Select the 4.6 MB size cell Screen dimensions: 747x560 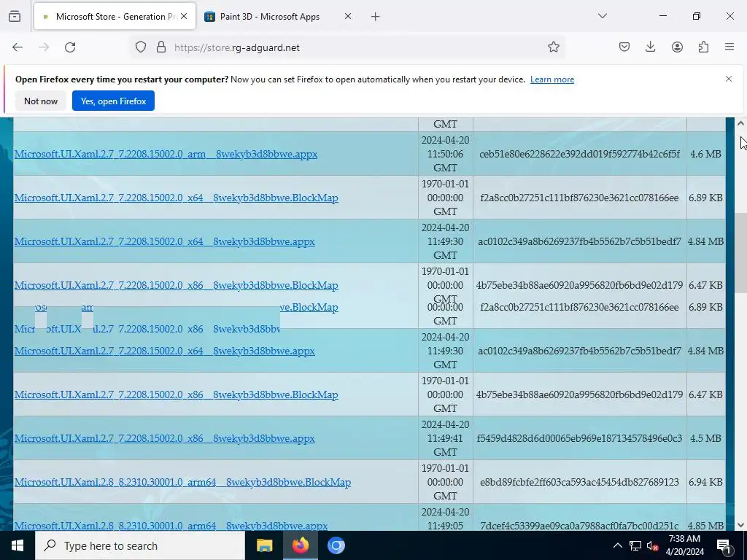(x=705, y=154)
